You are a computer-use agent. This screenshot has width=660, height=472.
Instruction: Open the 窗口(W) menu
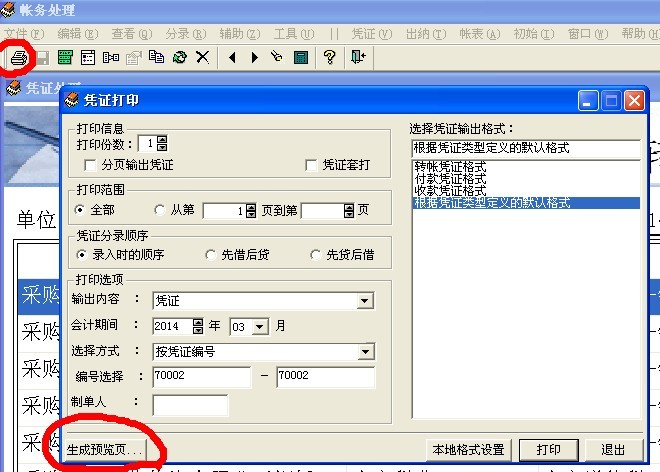pyautogui.click(x=588, y=34)
